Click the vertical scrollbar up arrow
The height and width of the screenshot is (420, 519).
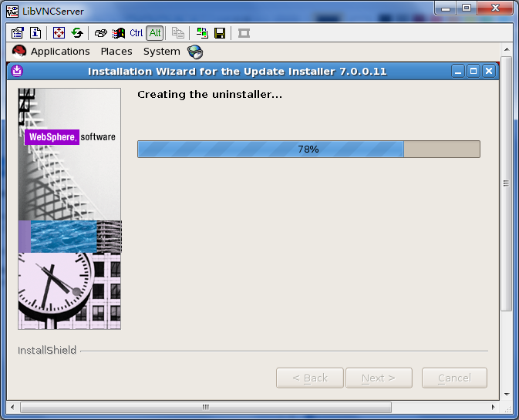tap(507, 49)
